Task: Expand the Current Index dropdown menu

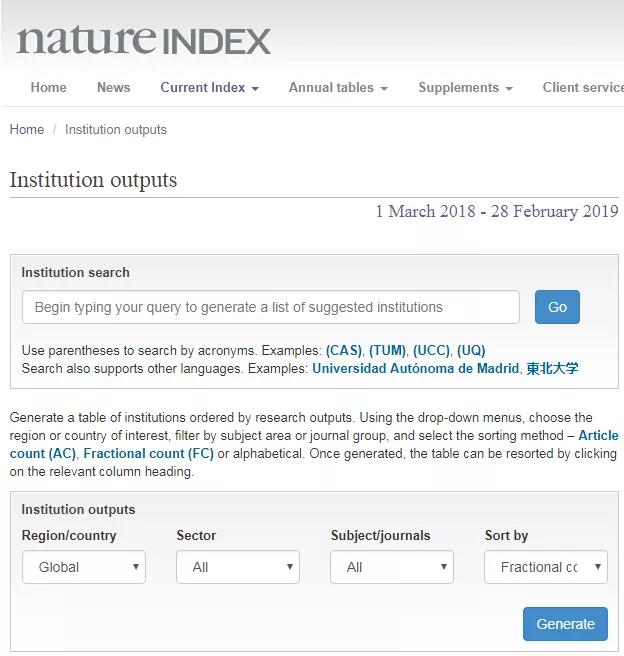Action: pyautogui.click(x=209, y=87)
